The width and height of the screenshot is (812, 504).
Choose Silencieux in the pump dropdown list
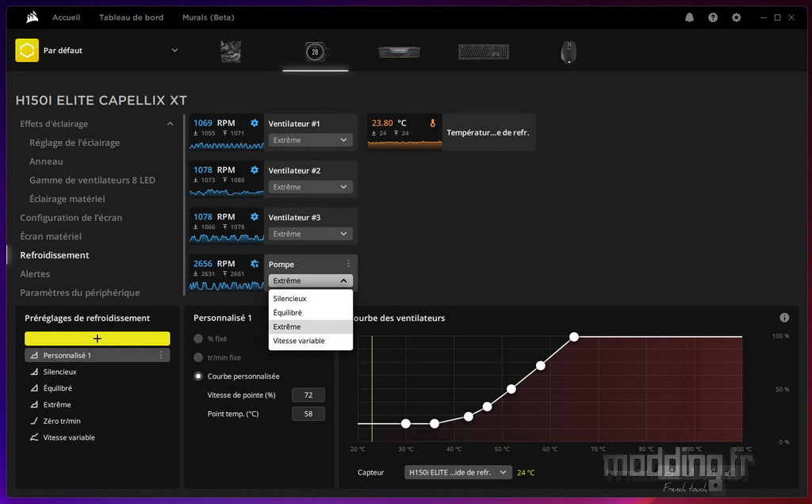point(311,299)
